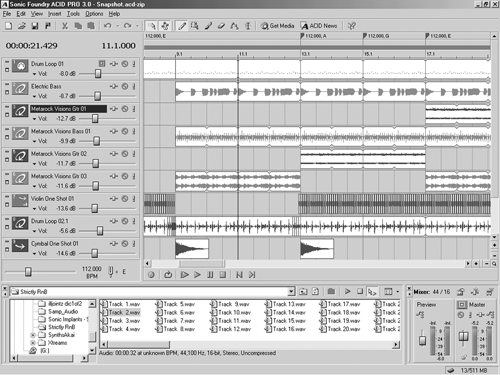Click the Redo arrow icon
Image resolution: width=500 pixels, height=375 pixels.
pos(127,26)
